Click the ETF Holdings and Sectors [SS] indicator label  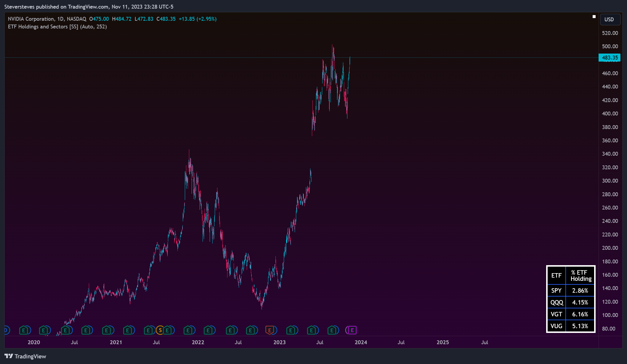pyautogui.click(x=57, y=27)
